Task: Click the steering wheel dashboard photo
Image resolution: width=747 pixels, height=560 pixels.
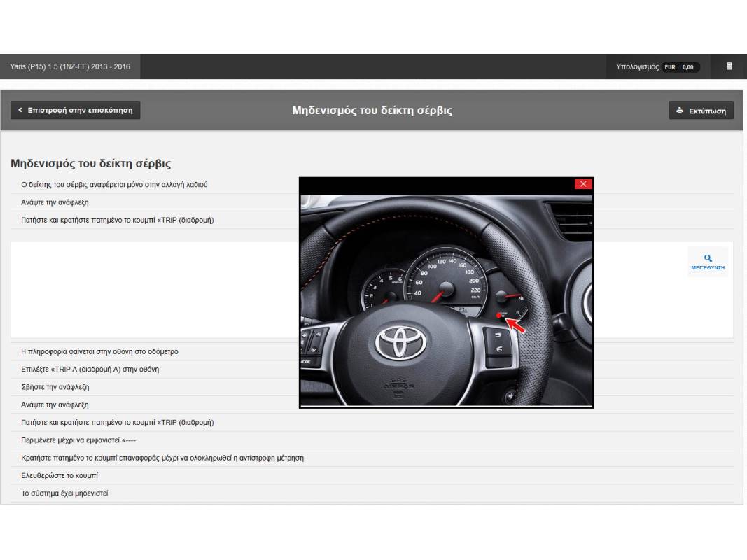Action: (447, 300)
